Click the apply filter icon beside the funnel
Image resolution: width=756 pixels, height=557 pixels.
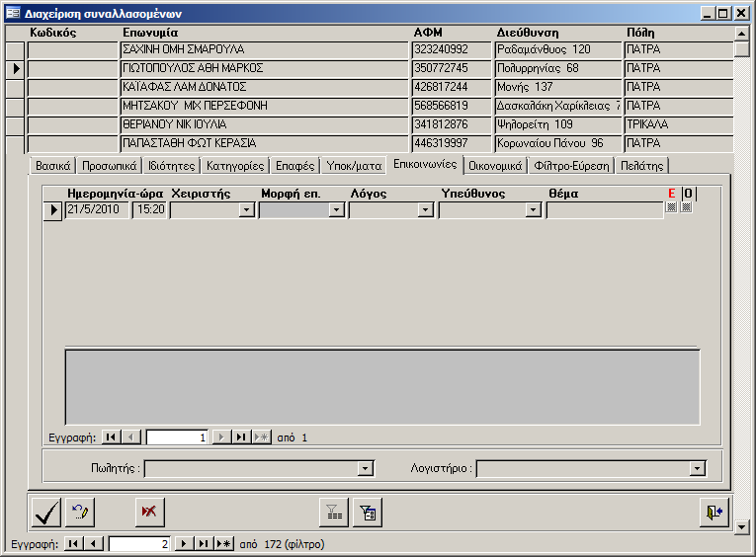coord(368,512)
